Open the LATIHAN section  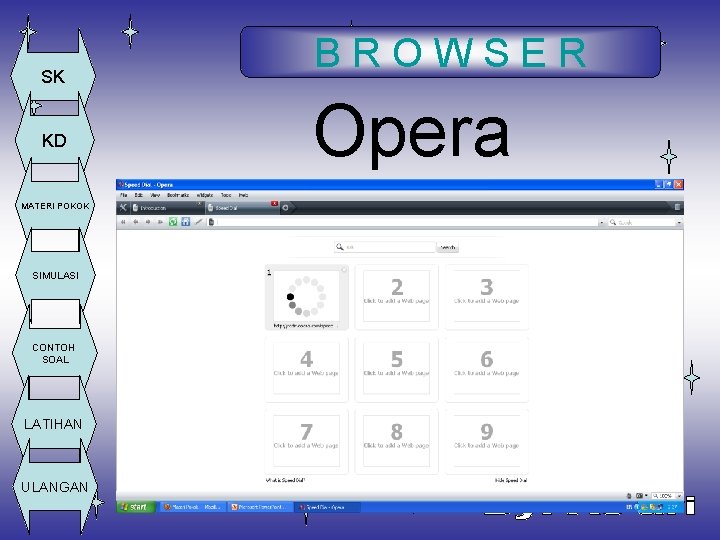tap(53, 424)
